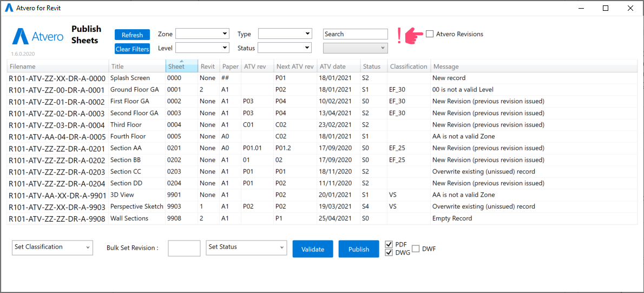Click the pink pointing hand icon
644x293 pixels.
(x=414, y=35)
